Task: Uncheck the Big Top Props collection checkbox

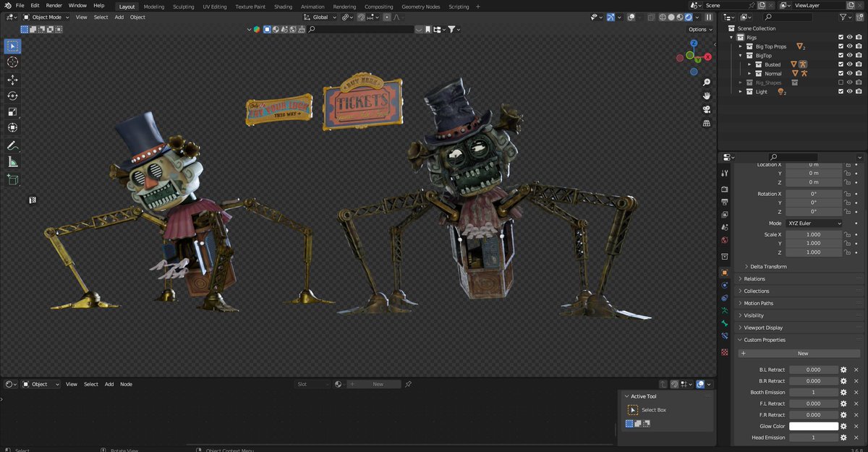Action: [841, 46]
